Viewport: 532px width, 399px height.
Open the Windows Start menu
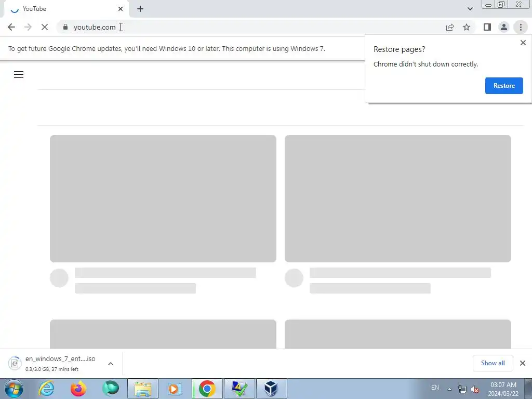tap(14, 389)
